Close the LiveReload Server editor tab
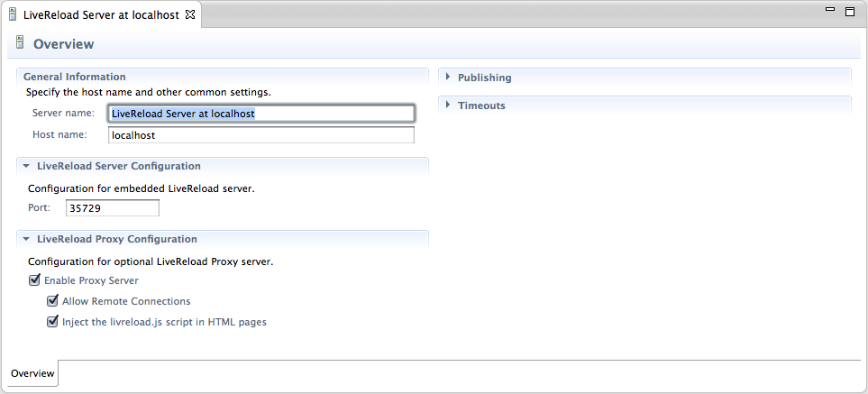The height and width of the screenshot is (394, 868). point(190,15)
